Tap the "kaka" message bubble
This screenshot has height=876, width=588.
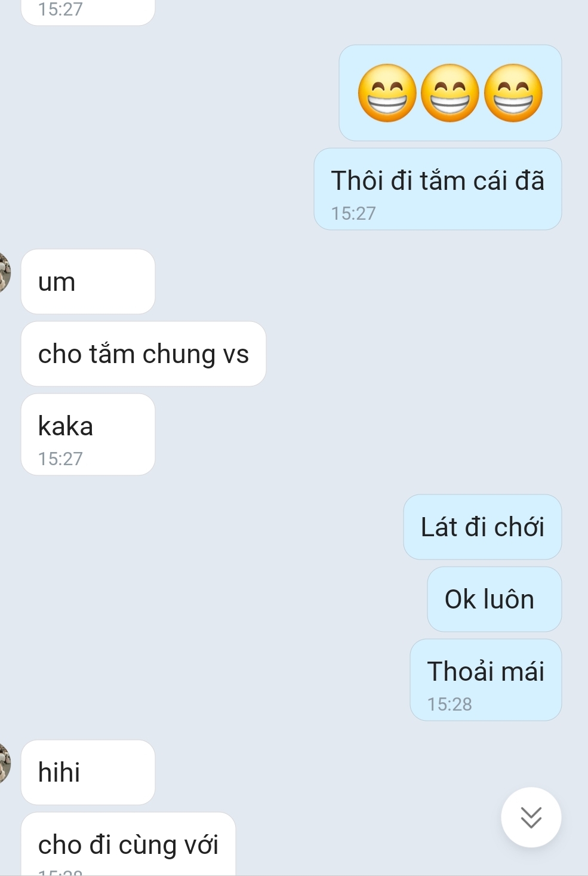click(x=88, y=434)
